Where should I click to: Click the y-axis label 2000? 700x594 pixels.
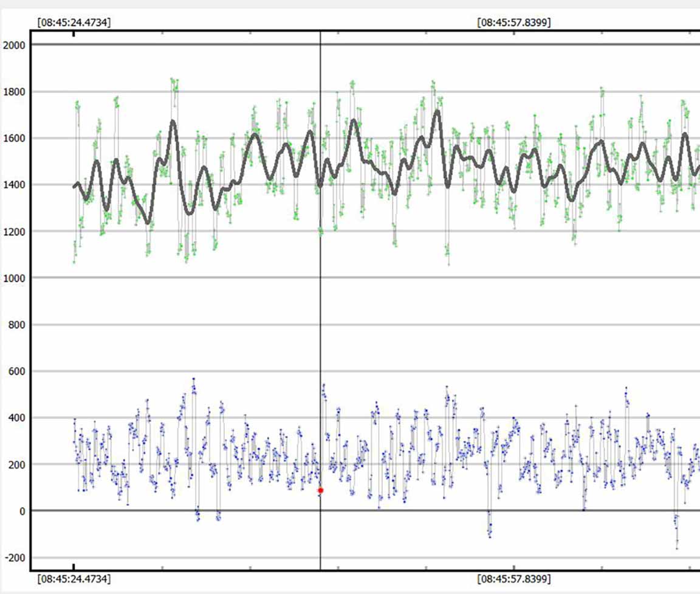coord(14,45)
